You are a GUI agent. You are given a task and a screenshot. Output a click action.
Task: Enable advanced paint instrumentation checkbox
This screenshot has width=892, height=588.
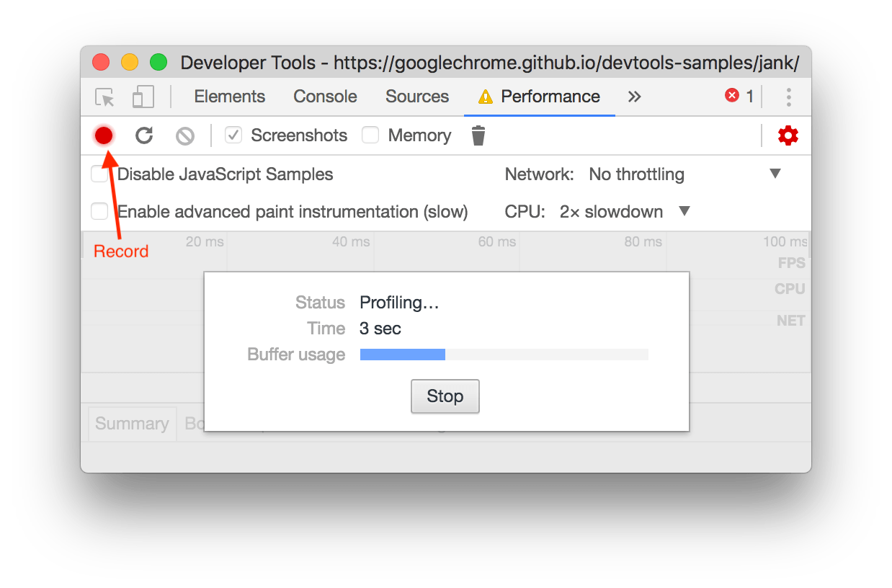tap(99, 211)
